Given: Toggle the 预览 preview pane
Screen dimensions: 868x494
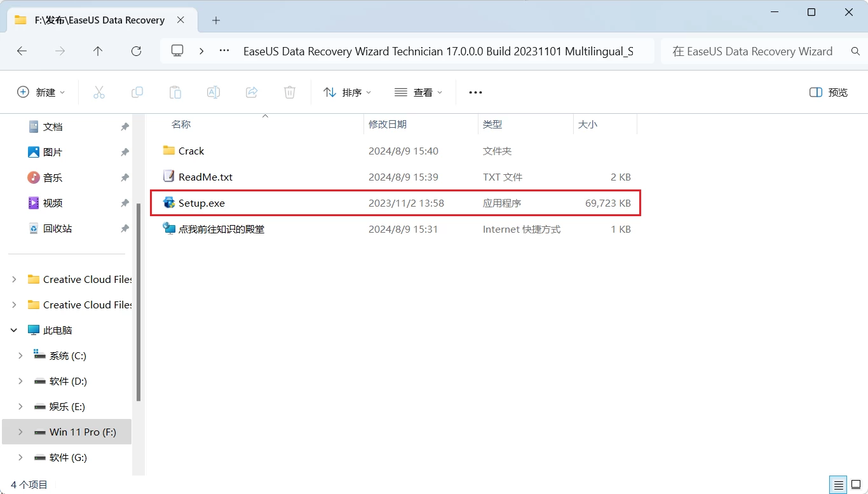Looking at the screenshot, I should click(829, 92).
